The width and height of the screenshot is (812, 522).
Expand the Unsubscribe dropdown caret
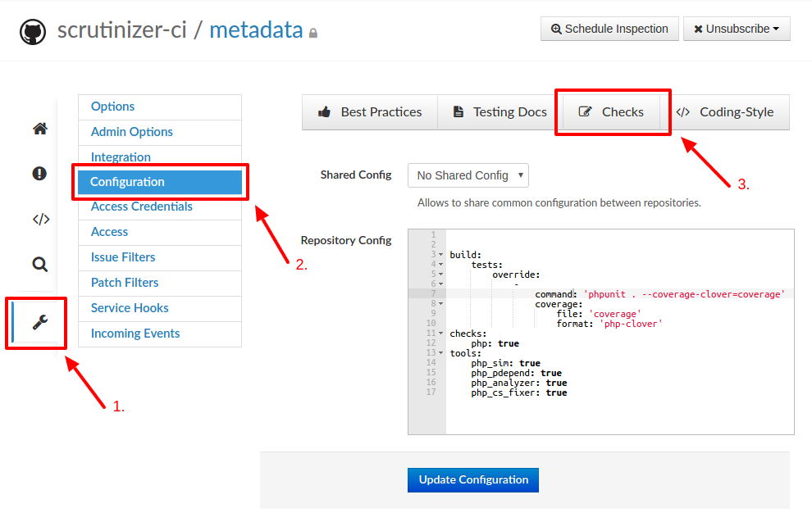pyautogui.click(x=776, y=29)
